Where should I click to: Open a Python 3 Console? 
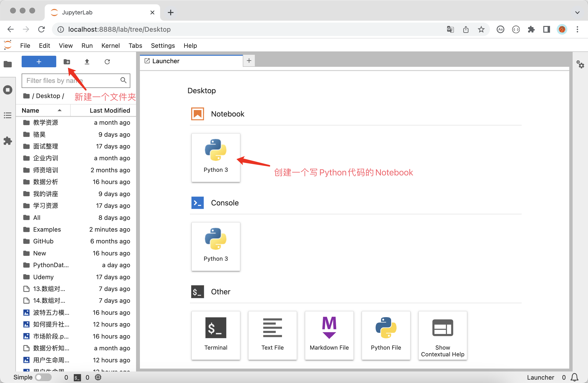pyautogui.click(x=215, y=246)
